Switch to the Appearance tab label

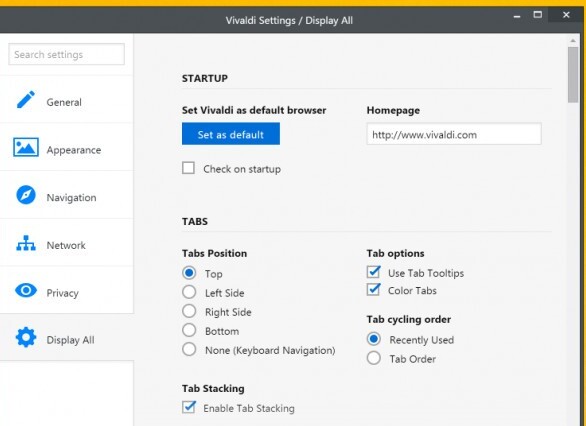pos(74,150)
